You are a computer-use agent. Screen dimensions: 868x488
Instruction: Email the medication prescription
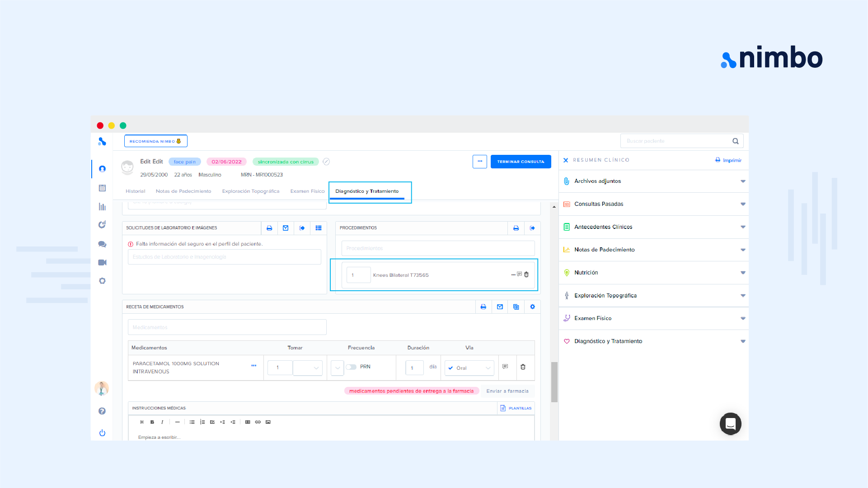500,307
